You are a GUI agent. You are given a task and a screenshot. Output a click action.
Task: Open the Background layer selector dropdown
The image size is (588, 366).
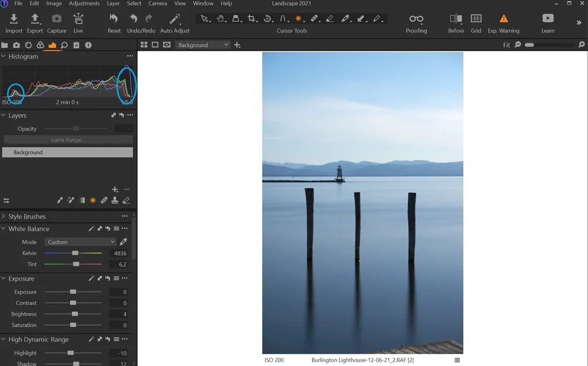point(203,44)
